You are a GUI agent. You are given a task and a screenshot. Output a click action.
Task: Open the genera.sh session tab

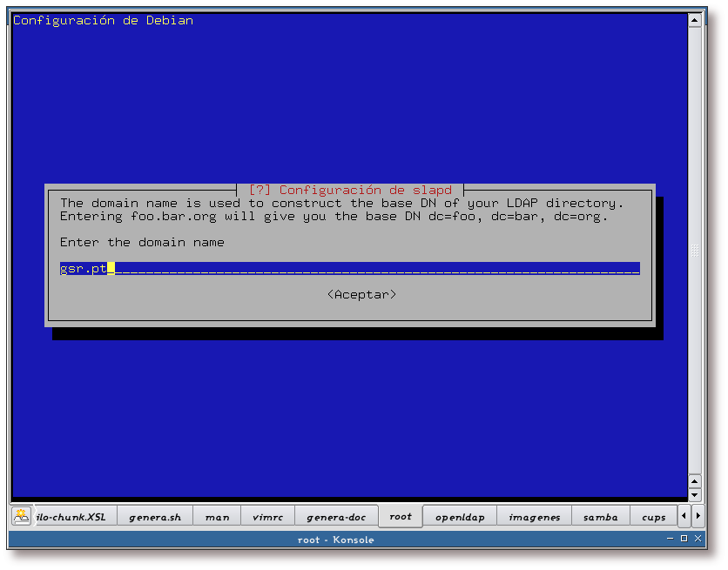[x=154, y=517]
